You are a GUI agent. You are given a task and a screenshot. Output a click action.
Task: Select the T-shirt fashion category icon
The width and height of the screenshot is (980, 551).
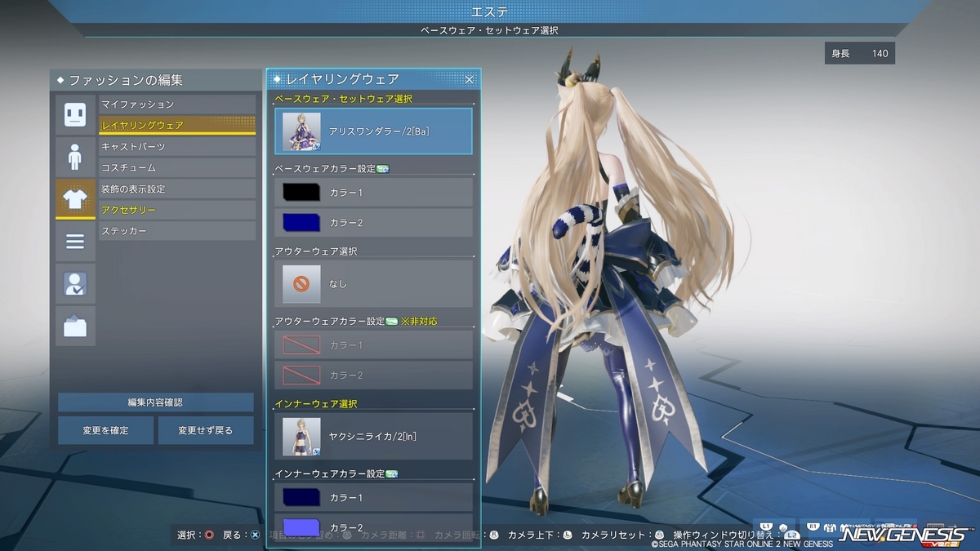[75, 199]
